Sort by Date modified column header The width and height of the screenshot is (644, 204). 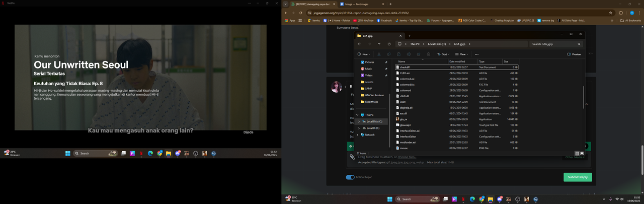point(462,61)
